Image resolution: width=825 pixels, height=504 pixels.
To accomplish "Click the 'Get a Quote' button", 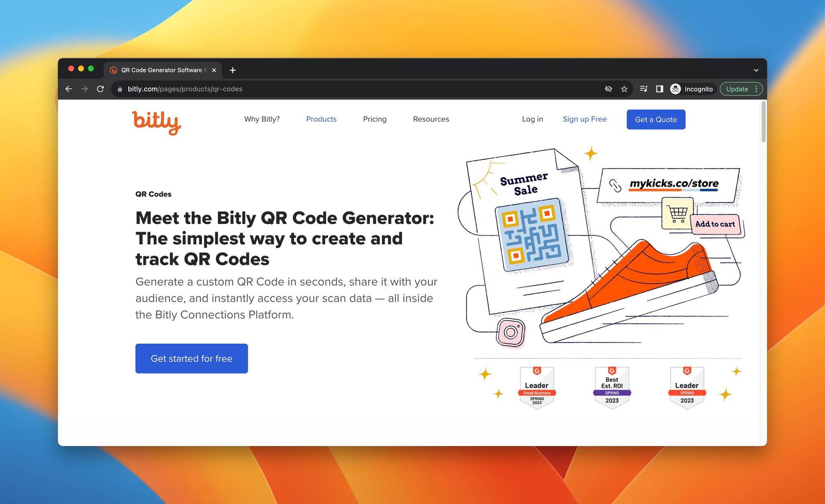I will [x=656, y=120].
